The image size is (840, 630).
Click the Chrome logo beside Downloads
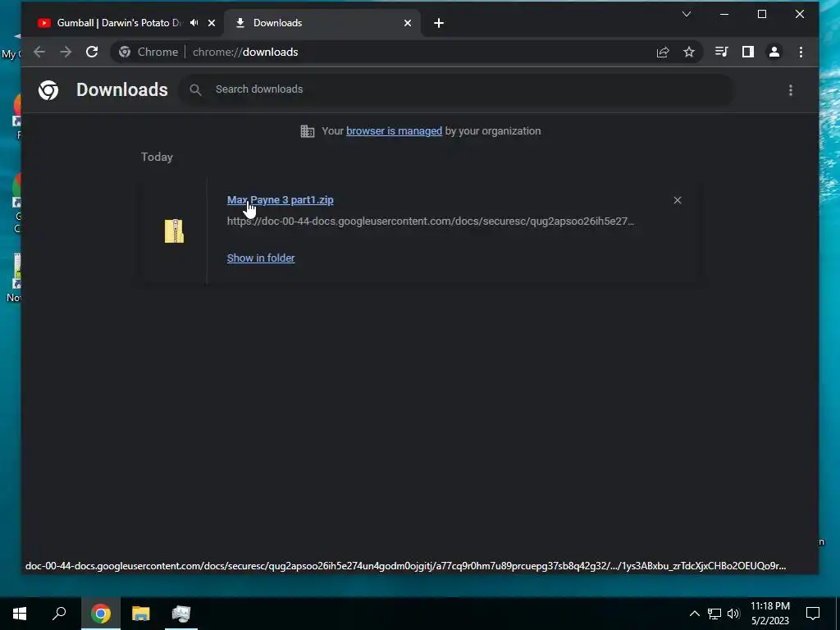(x=48, y=90)
